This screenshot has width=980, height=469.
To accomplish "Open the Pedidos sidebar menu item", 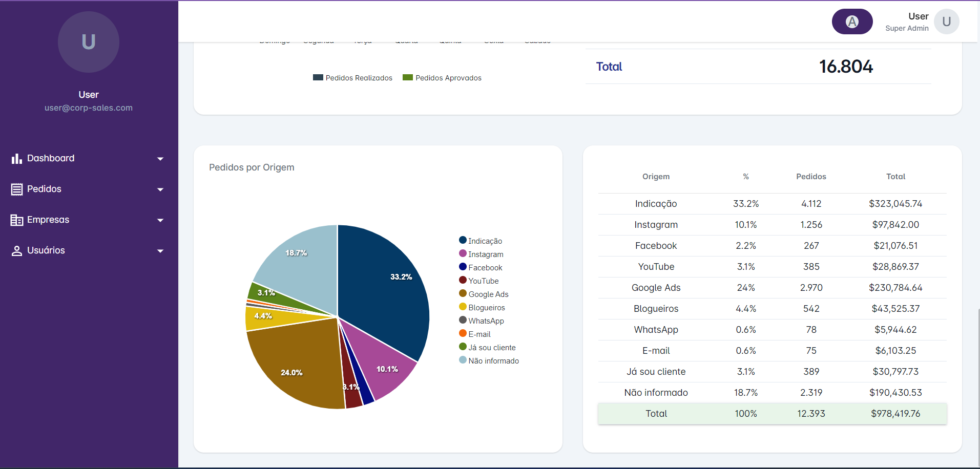I will pos(89,189).
